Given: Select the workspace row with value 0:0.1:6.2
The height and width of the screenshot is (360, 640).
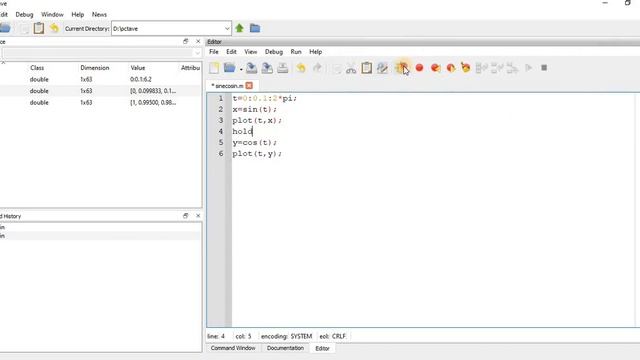Looking at the screenshot, I should [100, 79].
